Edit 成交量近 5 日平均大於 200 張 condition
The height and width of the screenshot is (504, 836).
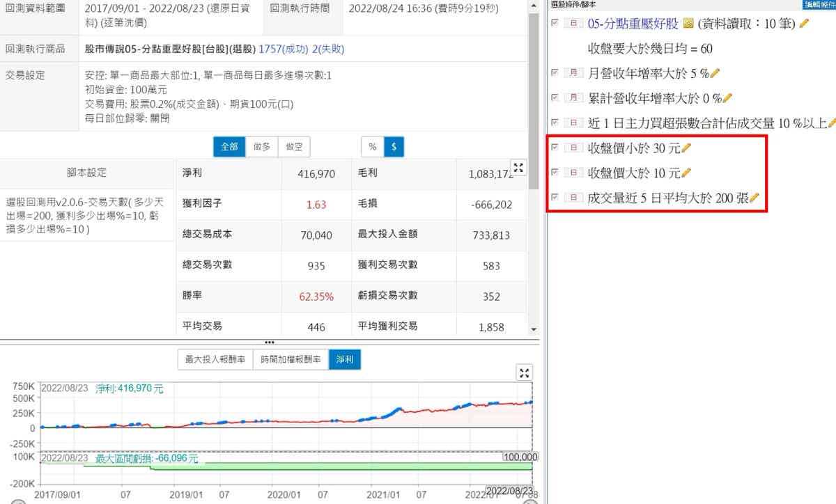click(754, 198)
